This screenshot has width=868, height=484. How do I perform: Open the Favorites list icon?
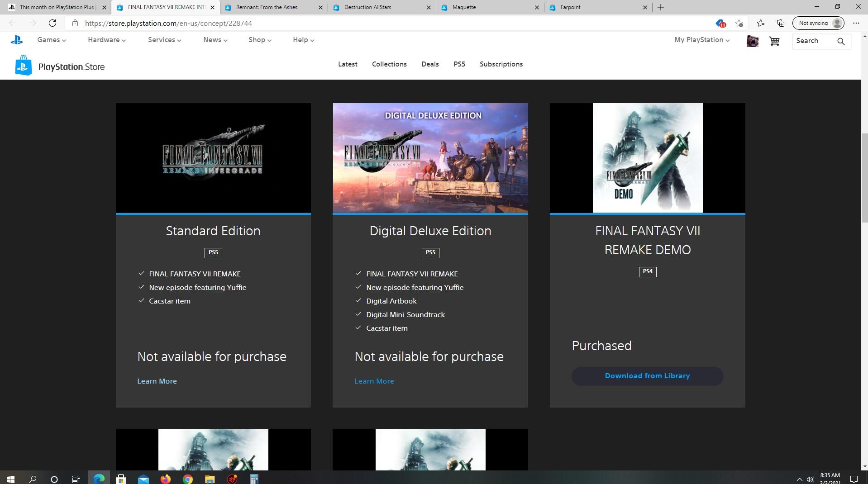760,23
